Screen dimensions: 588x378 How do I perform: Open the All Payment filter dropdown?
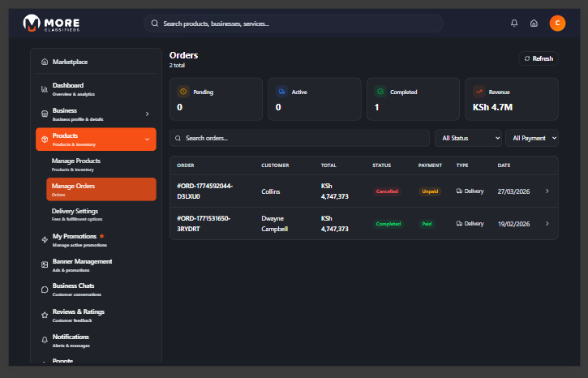coord(531,138)
